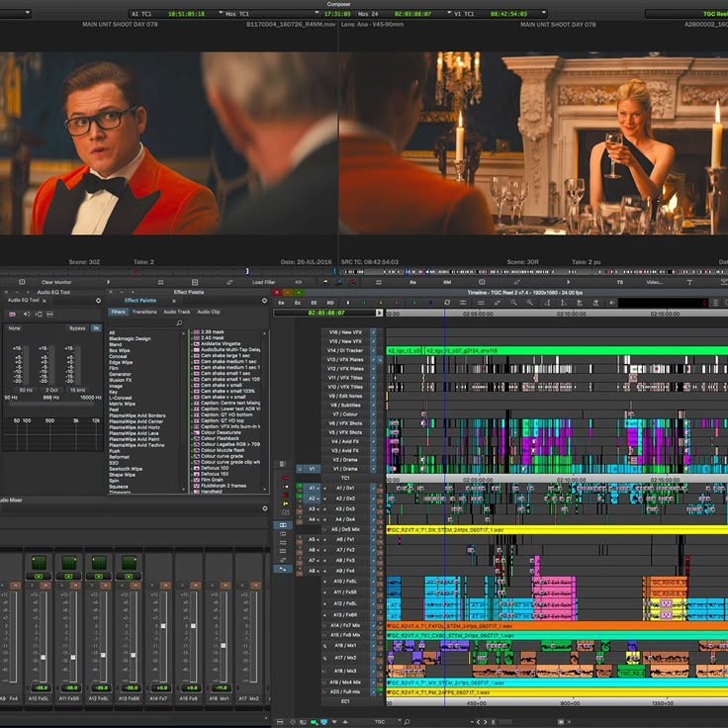Click the zoom out magnifier in timeline toolbar
The height and width of the screenshot is (728, 728).
[x=530, y=303]
